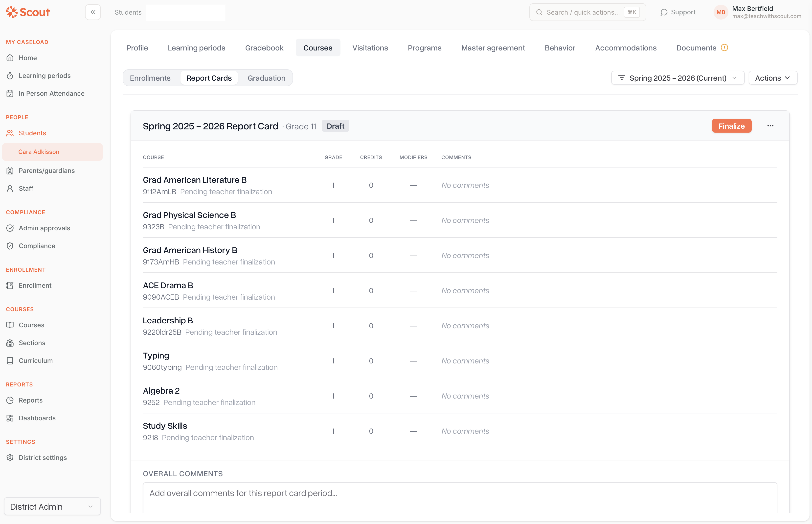812x524 pixels.
Task: Click the search / quick actions field
Action: coord(587,12)
